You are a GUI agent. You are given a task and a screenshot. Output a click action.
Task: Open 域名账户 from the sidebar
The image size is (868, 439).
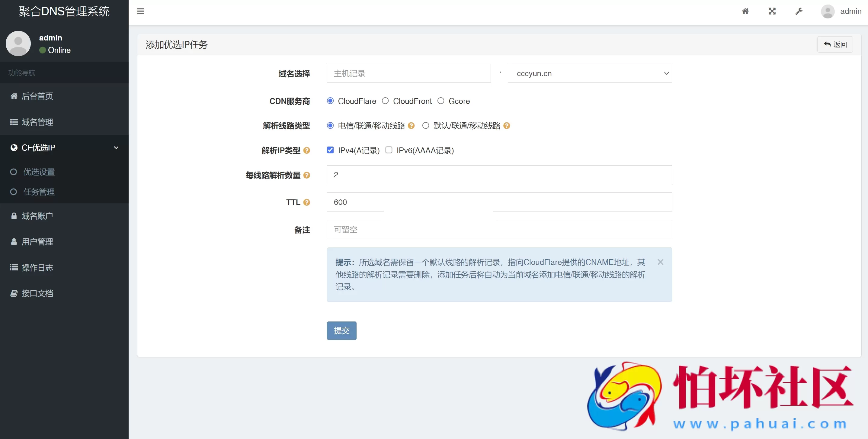(x=37, y=216)
